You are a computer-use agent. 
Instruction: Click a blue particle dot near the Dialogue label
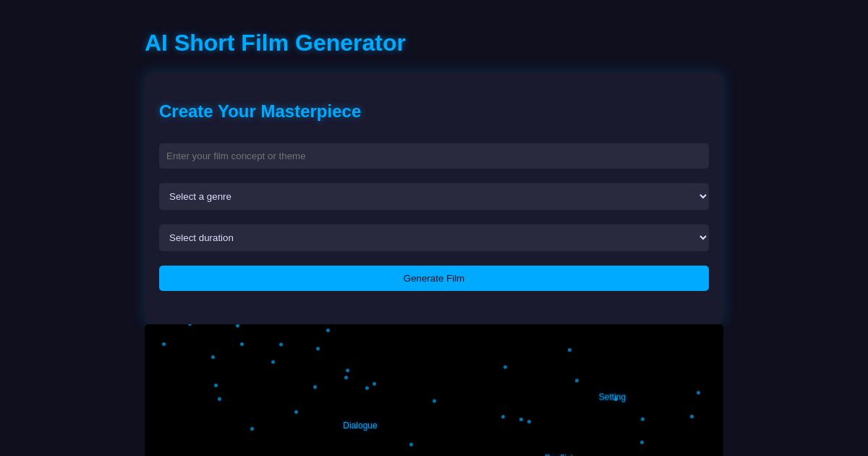point(411,444)
